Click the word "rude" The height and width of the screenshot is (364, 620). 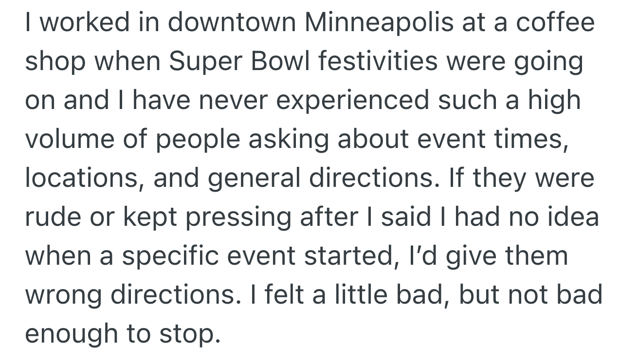click(55, 218)
